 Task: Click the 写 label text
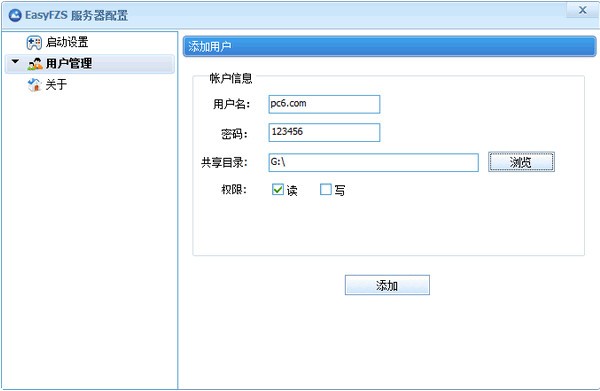click(x=340, y=190)
